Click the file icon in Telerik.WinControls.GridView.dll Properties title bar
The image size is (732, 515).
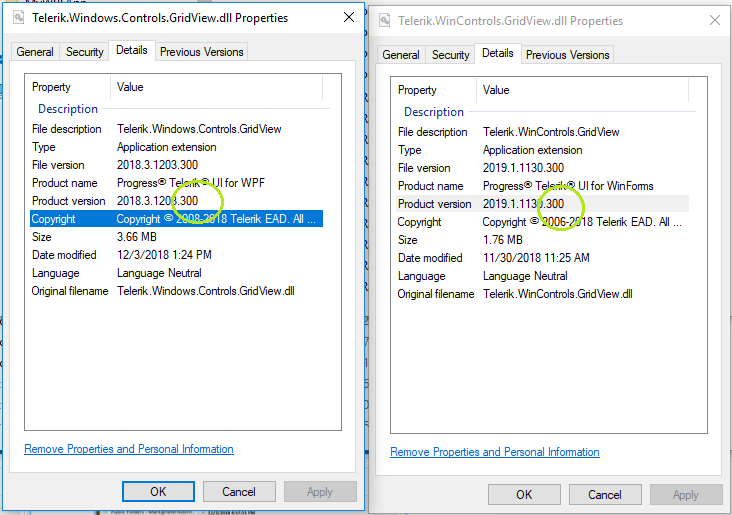coord(385,21)
